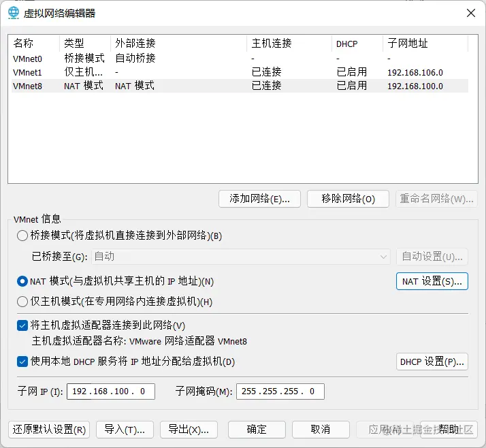The width and height of the screenshot is (486, 448).
Task: Click 主机连接 column header
Action: coord(289,44)
